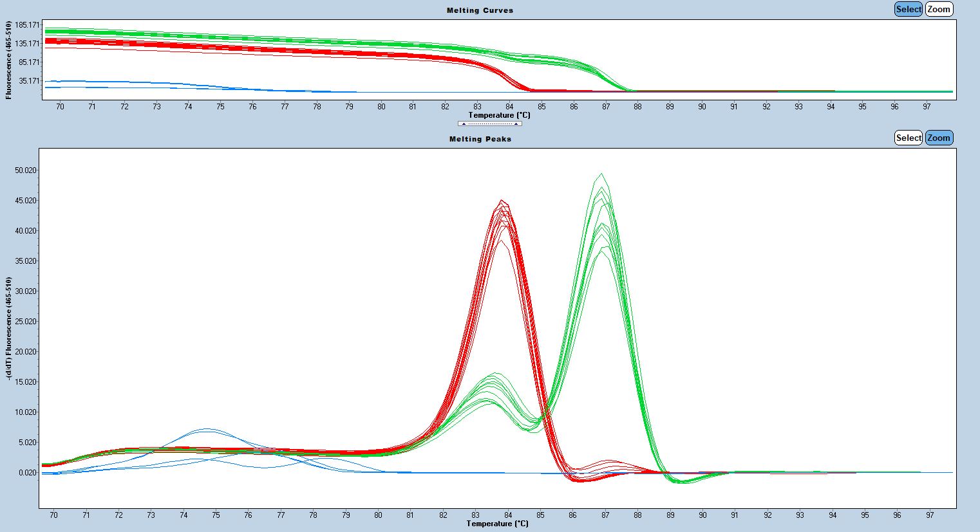Screen dimensions: 980x532
Task: Click the 85 temperature tick under Melting Curves
Action: pos(542,107)
